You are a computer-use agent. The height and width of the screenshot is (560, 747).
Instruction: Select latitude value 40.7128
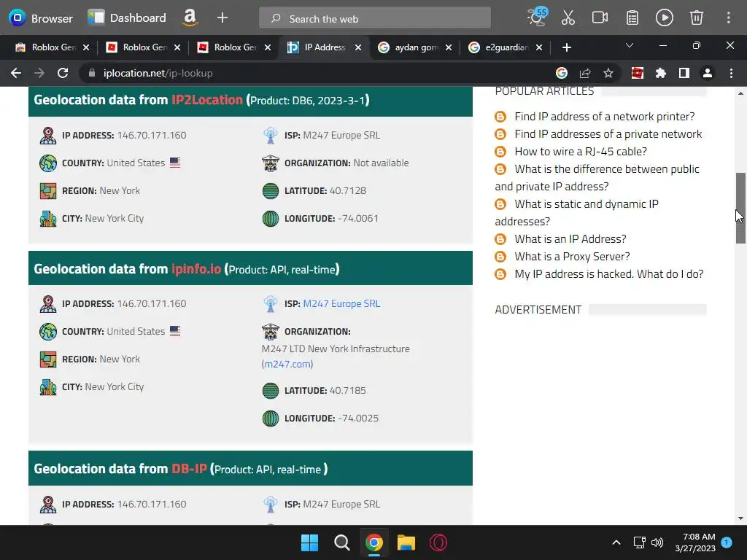click(x=348, y=191)
